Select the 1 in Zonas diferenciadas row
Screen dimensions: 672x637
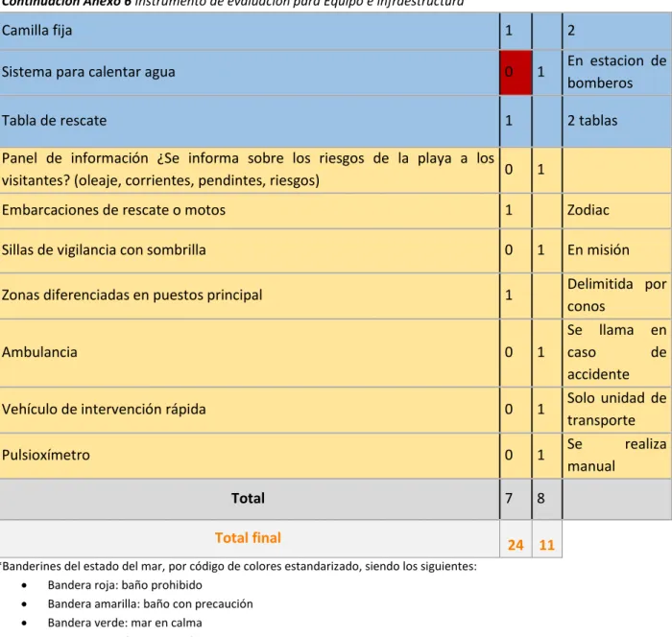509,295
